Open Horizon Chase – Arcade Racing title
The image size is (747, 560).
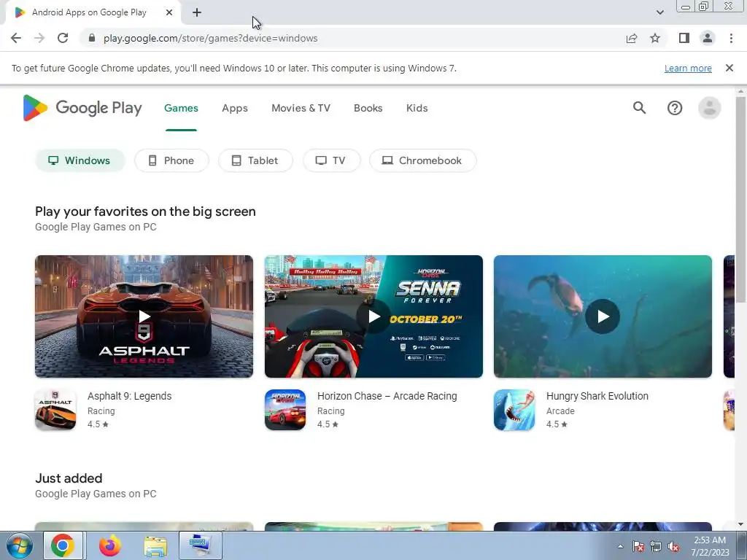tap(387, 396)
